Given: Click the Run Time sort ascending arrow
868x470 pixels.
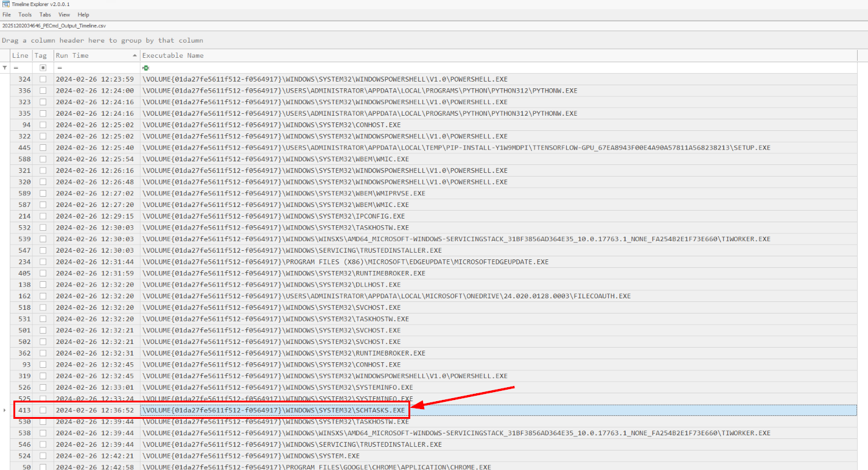Looking at the screenshot, I should (x=135, y=55).
